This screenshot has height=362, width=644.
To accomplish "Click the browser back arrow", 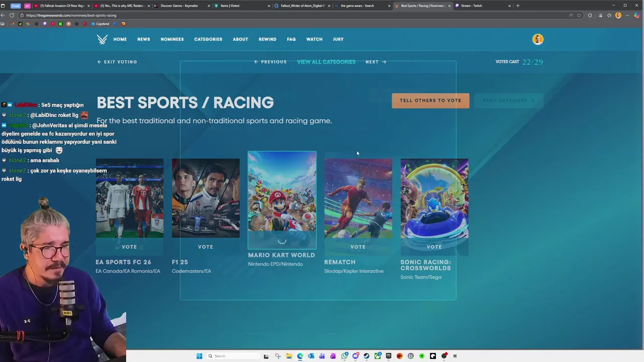I will [3, 15].
